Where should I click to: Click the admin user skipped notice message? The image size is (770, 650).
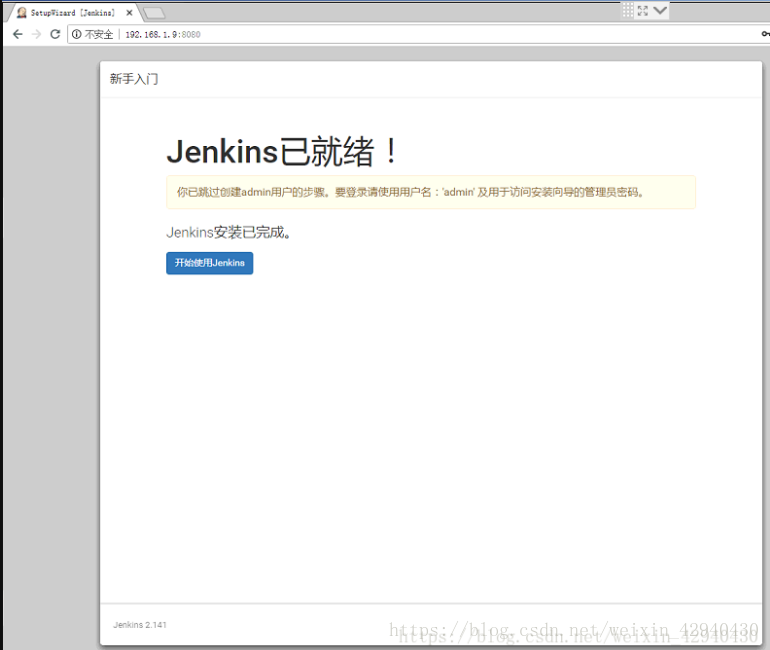[x=431, y=192]
